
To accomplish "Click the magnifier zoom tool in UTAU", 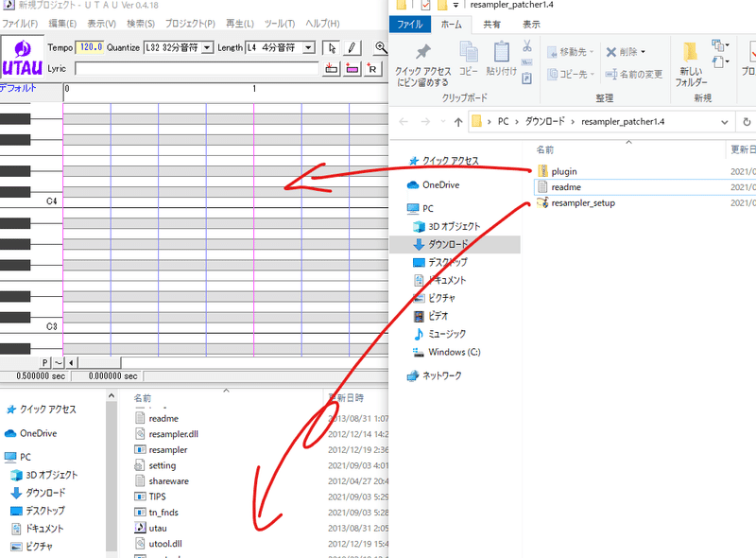I will (381, 47).
